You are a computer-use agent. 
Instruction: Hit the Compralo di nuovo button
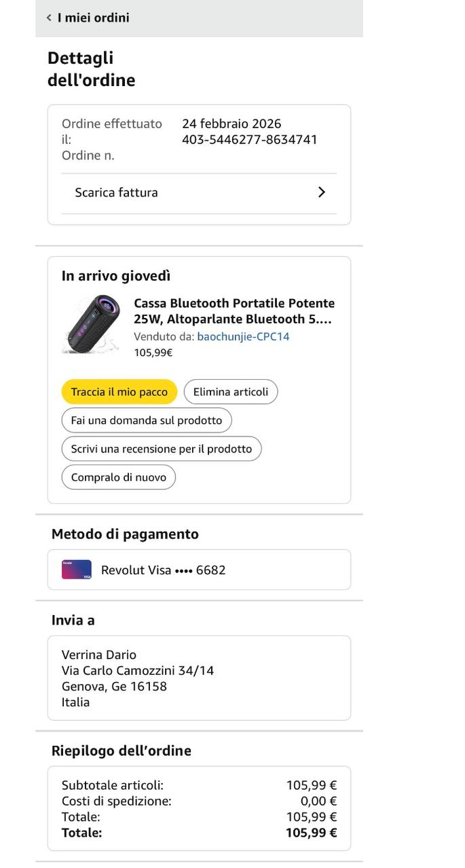[x=119, y=477]
